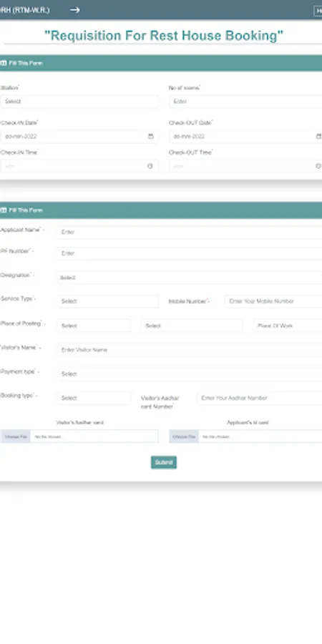Viewport: 322px width, 644px height.
Task: Open the Payment type dropdown
Action: tap(190, 374)
